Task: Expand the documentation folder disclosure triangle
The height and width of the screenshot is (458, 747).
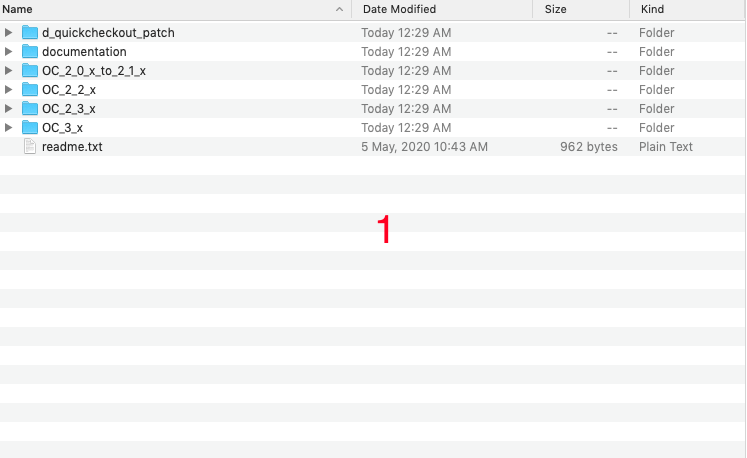Action: [8, 51]
